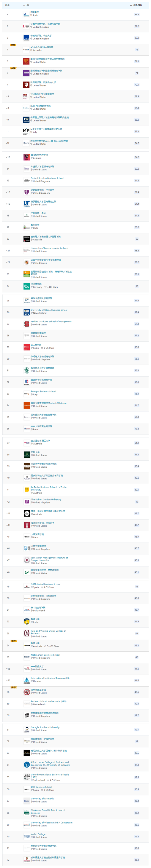Click score 83.9 for IE商学院
The width and height of the screenshot is (151, 868).
(137, 14)
